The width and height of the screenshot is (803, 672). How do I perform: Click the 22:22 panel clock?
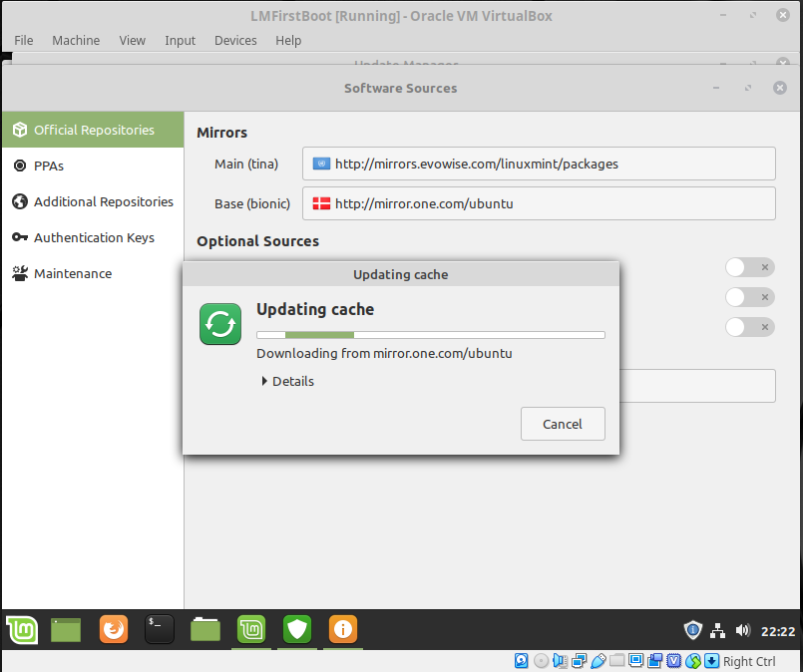[x=777, y=631]
